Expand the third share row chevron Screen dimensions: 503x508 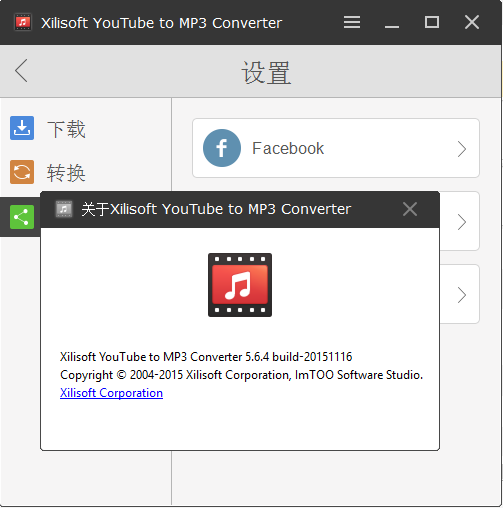coord(462,295)
